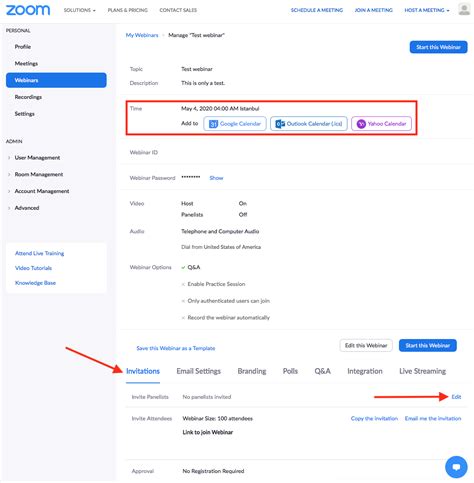
Task: Click the Q&A webinar option text
Action: click(x=194, y=267)
